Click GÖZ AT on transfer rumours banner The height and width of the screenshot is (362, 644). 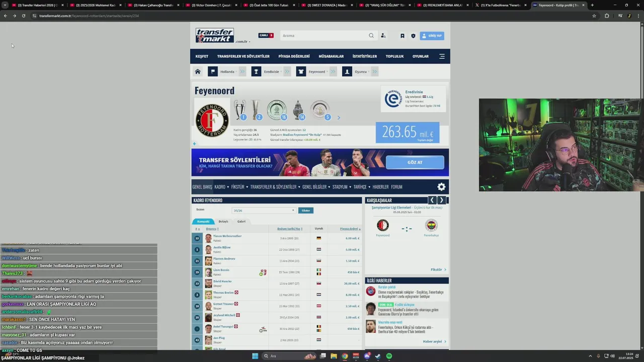(415, 162)
